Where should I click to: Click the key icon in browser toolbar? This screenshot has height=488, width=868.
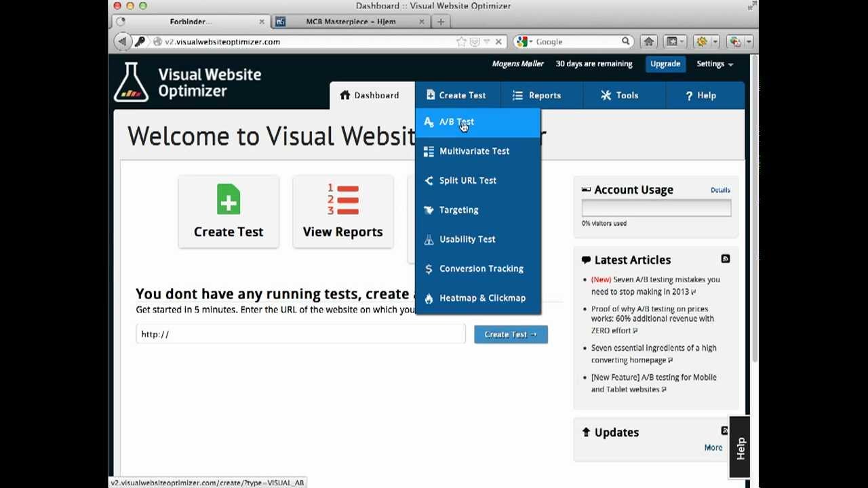tap(140, 42)
